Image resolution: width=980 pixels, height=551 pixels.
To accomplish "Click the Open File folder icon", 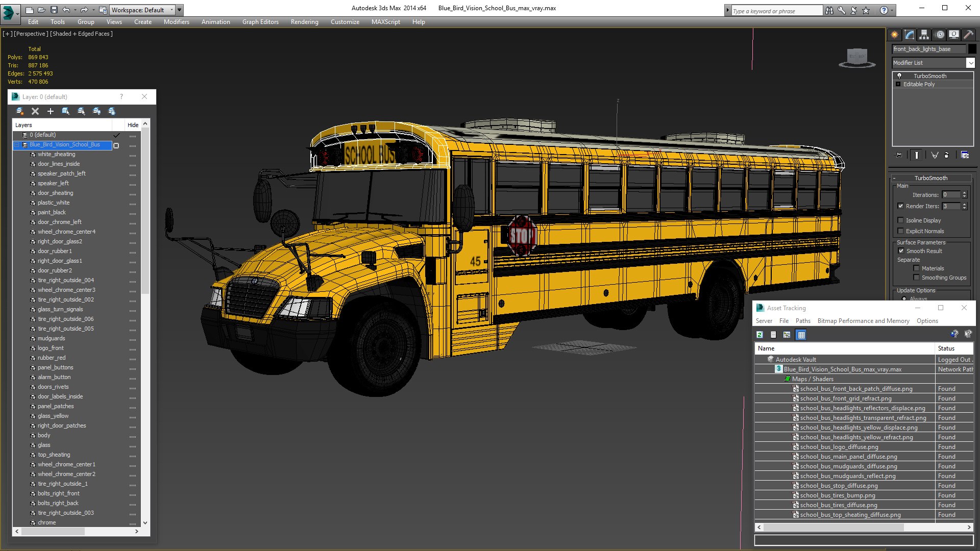I will 41,10.
